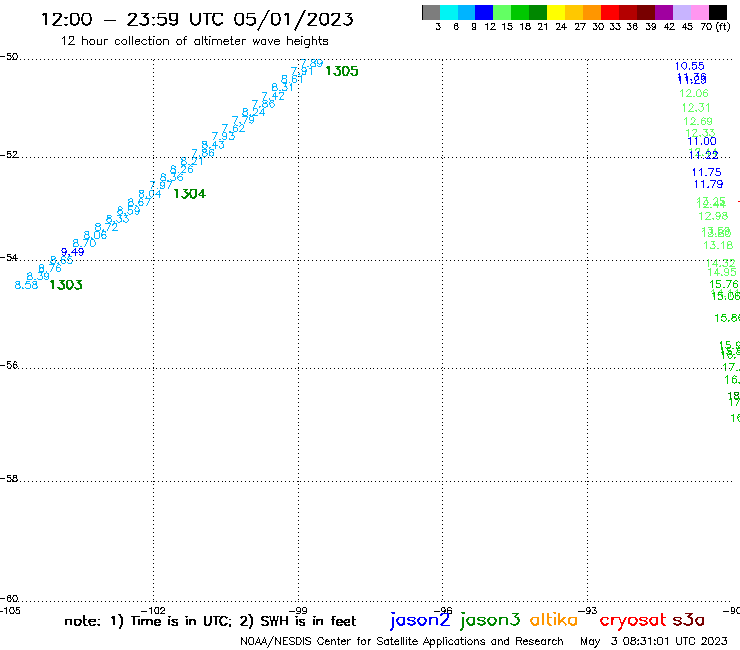This screenshot has width=740, height=650.
Task: Click the longitude axis label -93
Action: pyautogui.click(x=588, y=610)
